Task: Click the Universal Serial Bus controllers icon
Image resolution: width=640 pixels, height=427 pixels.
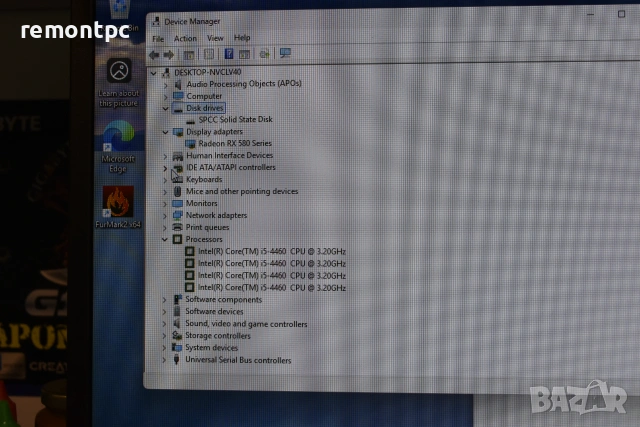Action: (176, 360)
